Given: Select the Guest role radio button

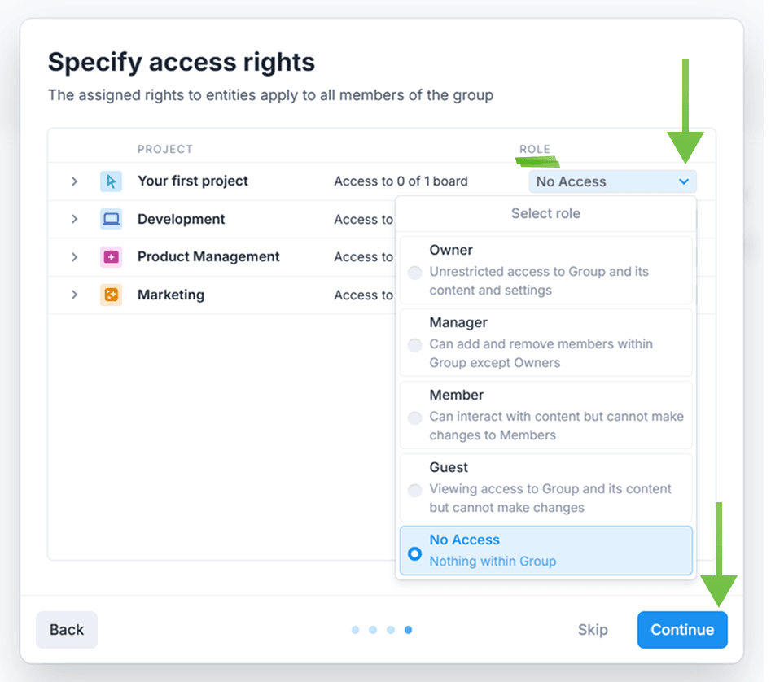Looking at the screenshot, I should coord(415,490).
